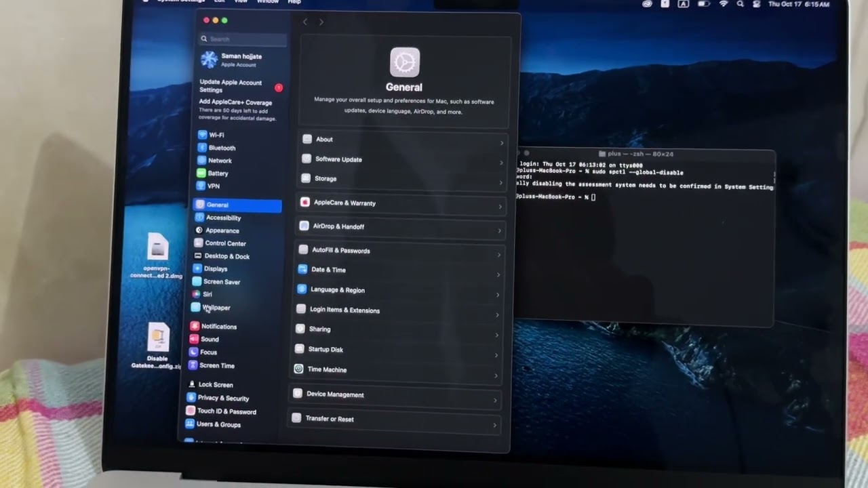The height and width of the screenshot is (488, 868).
Task: Click the Time Machine clock icon
Action: click(299, 369)
